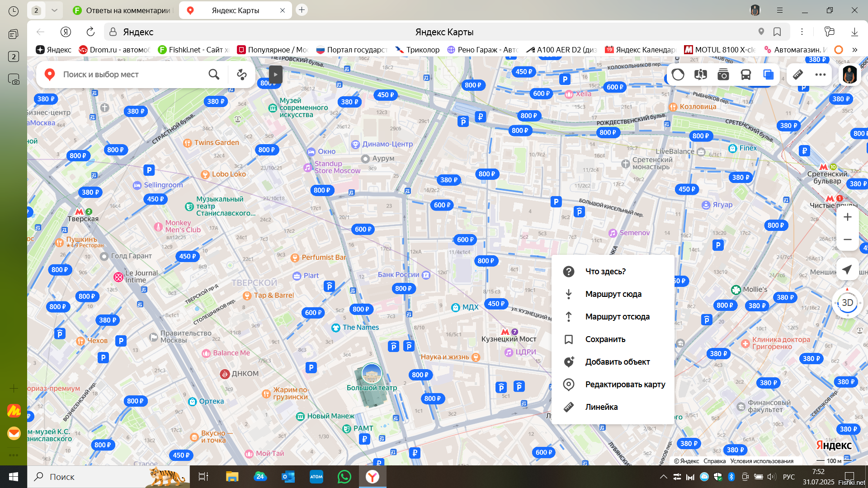Expand the collapsed side panel arrow
This screenshot has width=868, height=488.
click(x=275, y=75)
